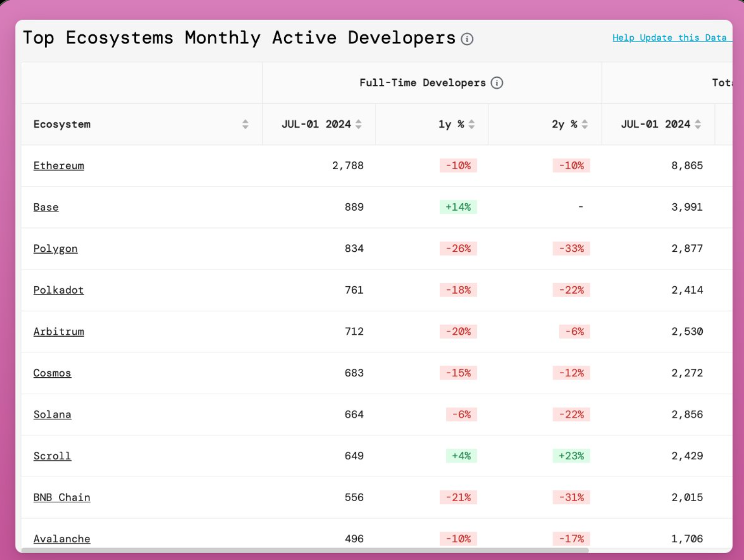The image size is (744, 560).
Task: Select Avalanche's -17% 2y badge
Action: pos(571,539)
